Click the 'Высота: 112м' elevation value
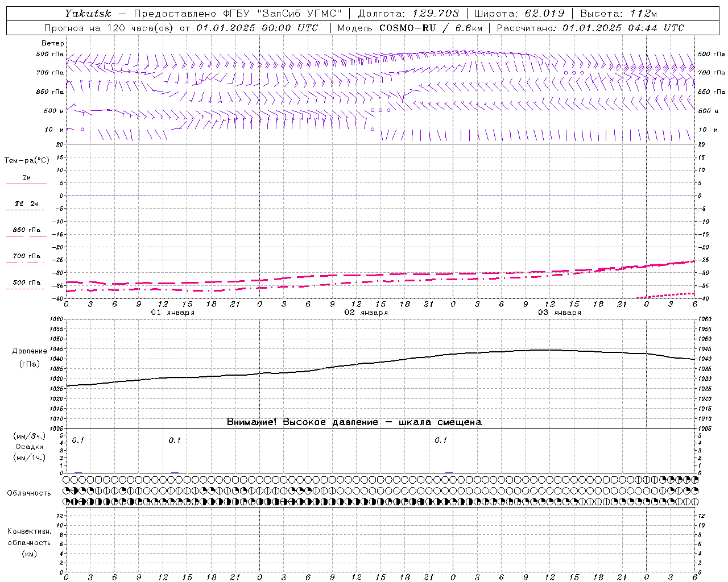The width and height of the screenshot is (728, 582). coord(619,14)
